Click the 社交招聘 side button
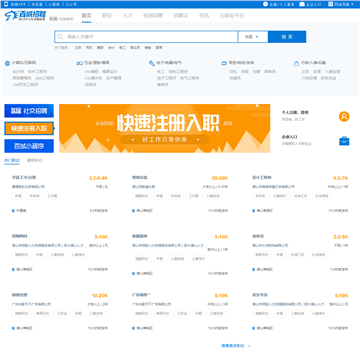Screen dimensions: 360x360 click(x=29, y=111)
